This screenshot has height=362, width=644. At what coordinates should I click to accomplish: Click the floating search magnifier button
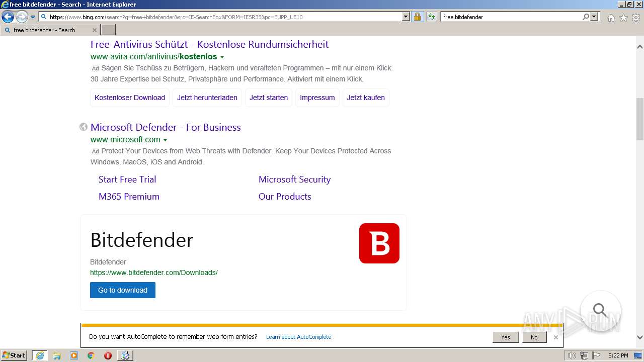600,311
